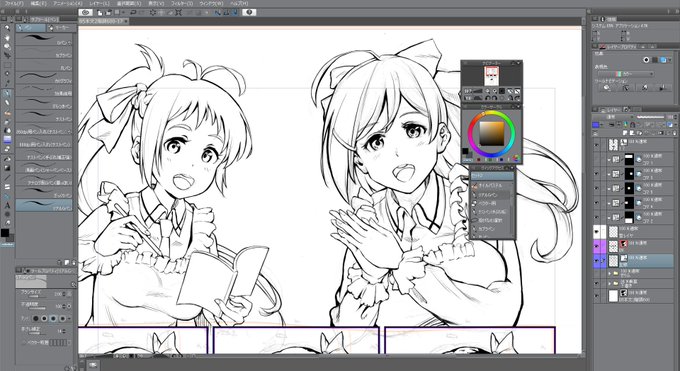
Task: Select the Text tool
Action: click(x=7, y=205)
